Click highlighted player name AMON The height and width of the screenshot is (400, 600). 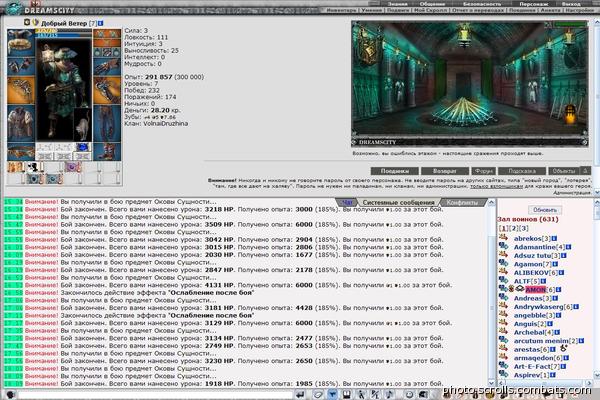[535, 290]
